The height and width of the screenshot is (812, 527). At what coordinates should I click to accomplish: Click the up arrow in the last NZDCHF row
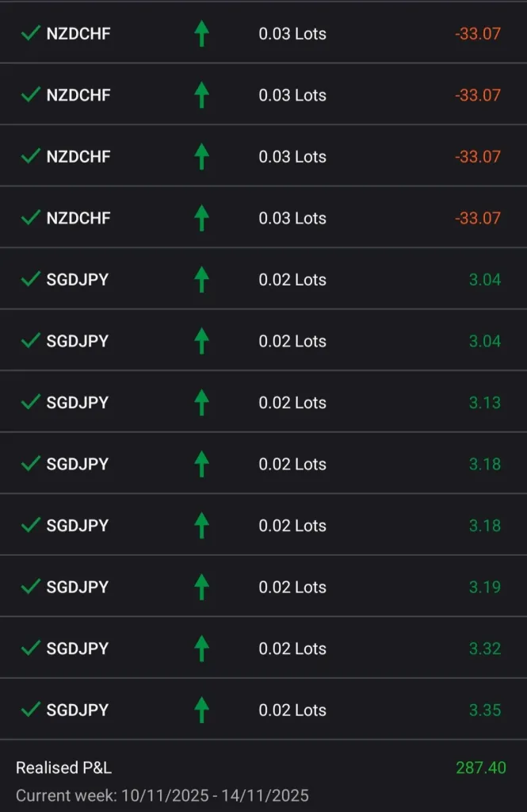click(x=201, y=218)
